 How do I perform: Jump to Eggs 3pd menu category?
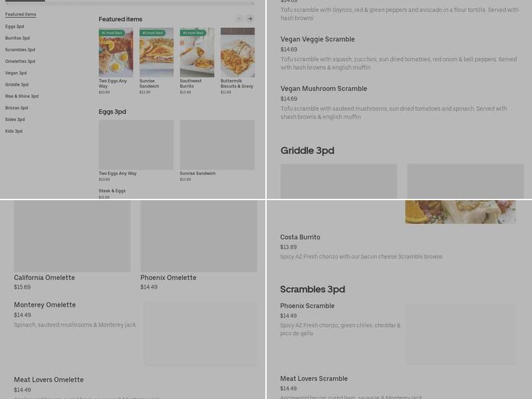(15, 27)
